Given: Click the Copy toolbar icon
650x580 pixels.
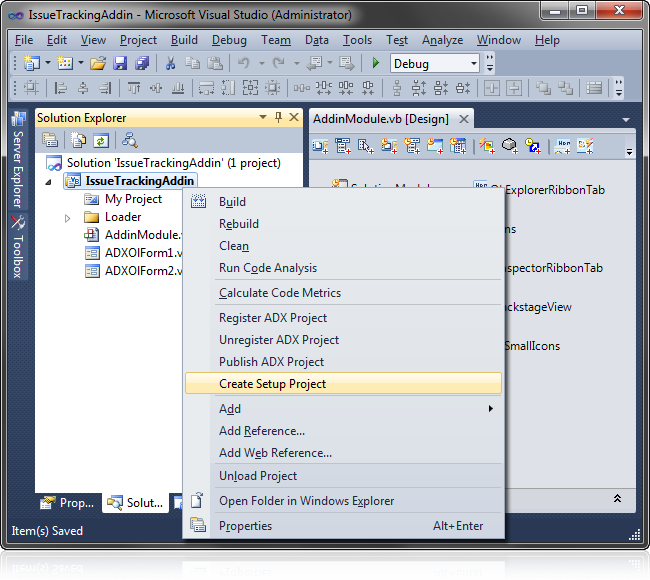Looking at the screenshot, I should [x=192, y=63].
